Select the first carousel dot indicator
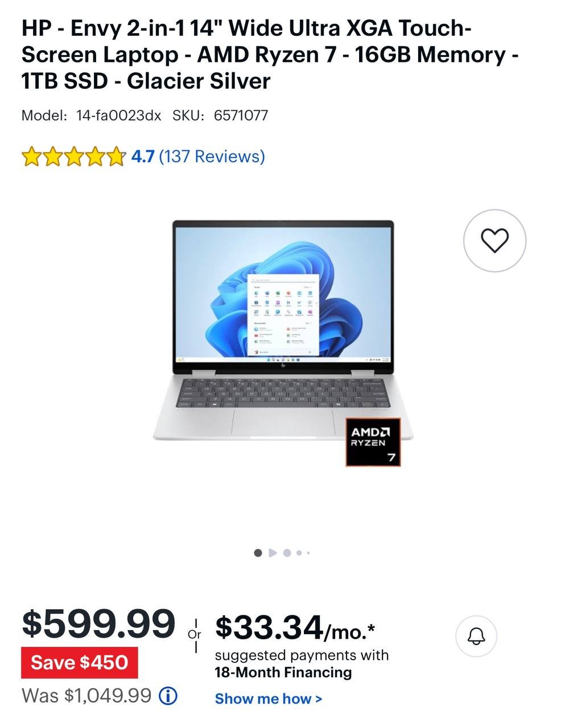 pos(258,552)
